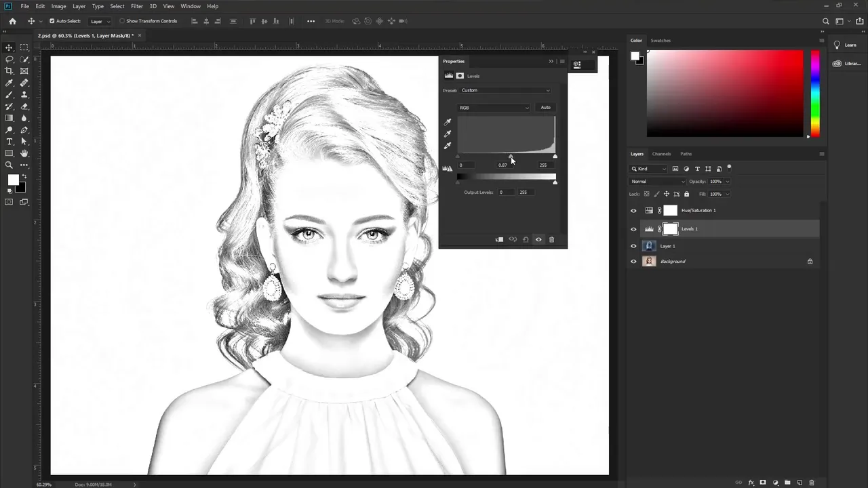This screenshot has height=488, width=868.
Task: Switch to the Paths tab
Action: tap(686, 154)
